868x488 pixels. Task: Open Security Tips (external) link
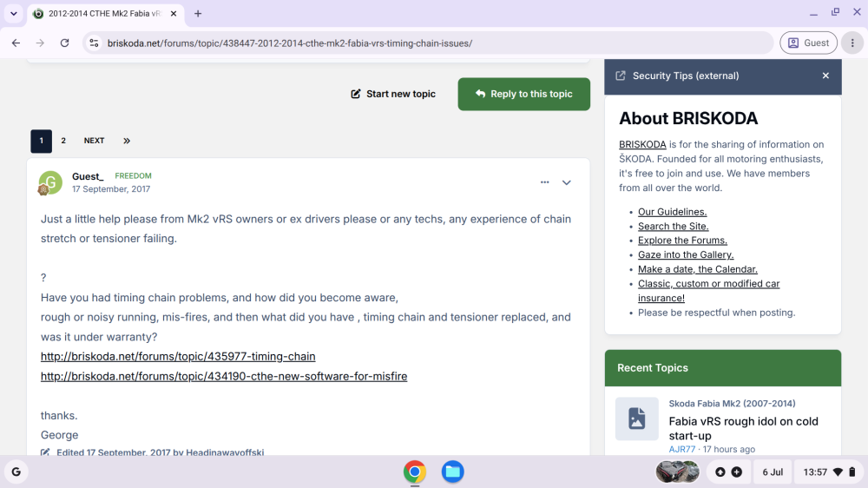click(686, 76)
